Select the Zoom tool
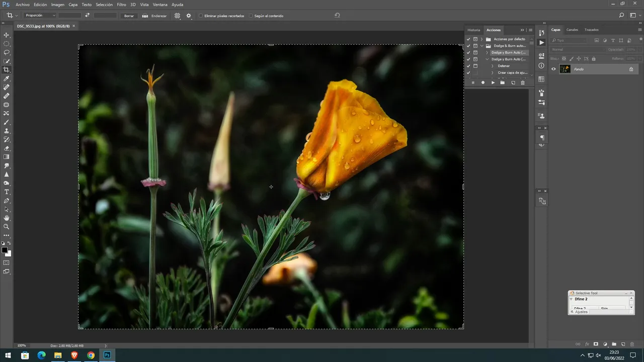The image size is (644, 362). tap(7, 227)
